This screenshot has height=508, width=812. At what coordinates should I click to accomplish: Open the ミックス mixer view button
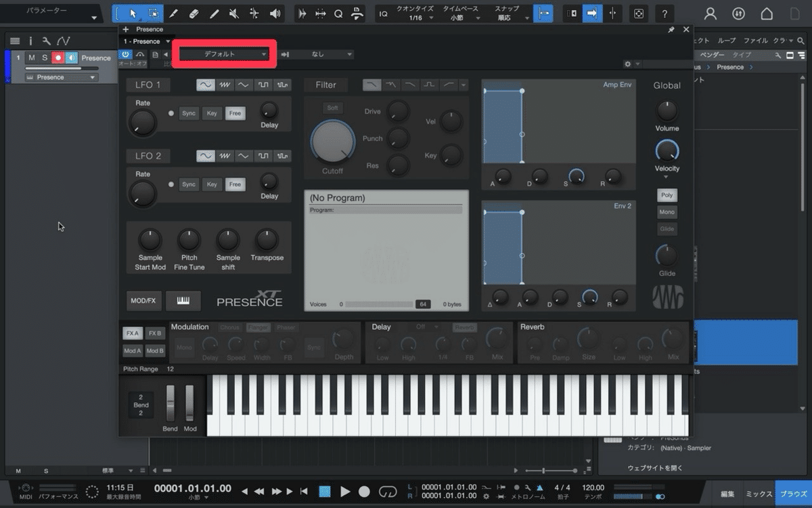pos(759,494)
